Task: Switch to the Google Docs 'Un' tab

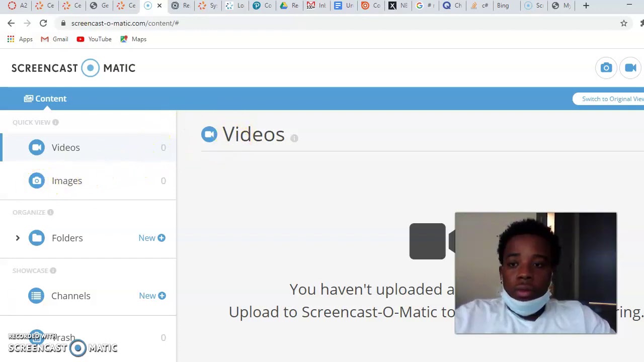Action: [x=345, y=6]
